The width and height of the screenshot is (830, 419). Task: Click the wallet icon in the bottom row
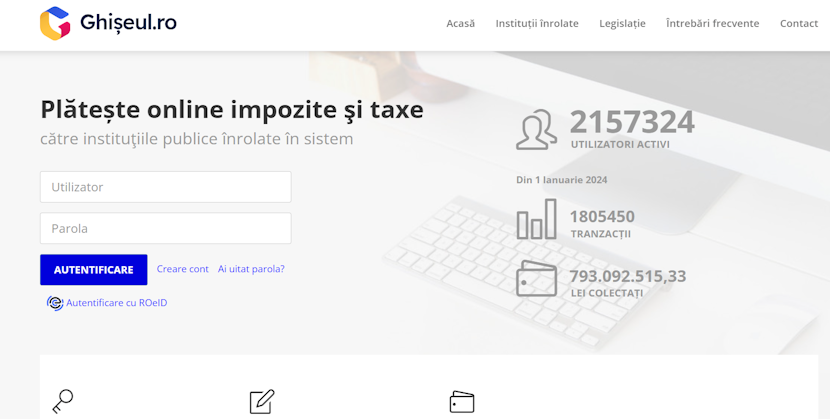462,402
